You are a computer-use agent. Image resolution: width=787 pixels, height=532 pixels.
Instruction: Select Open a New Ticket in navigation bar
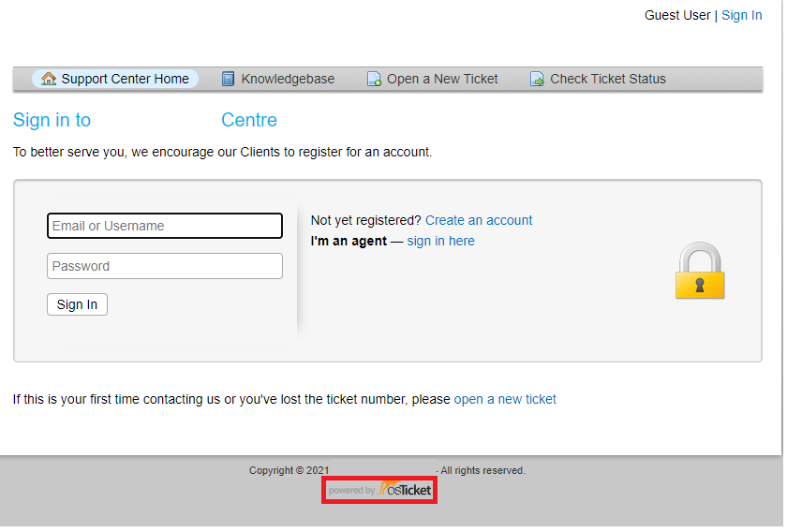coord(442,79)
